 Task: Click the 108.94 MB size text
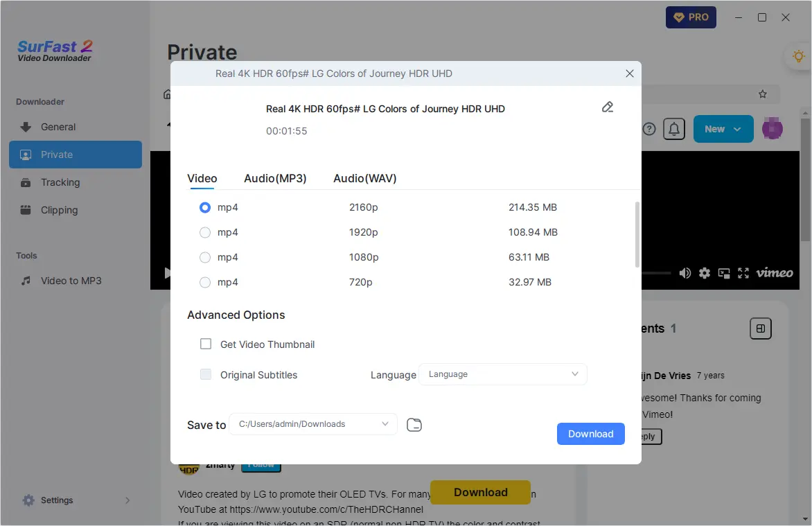[x=533, y=232]
